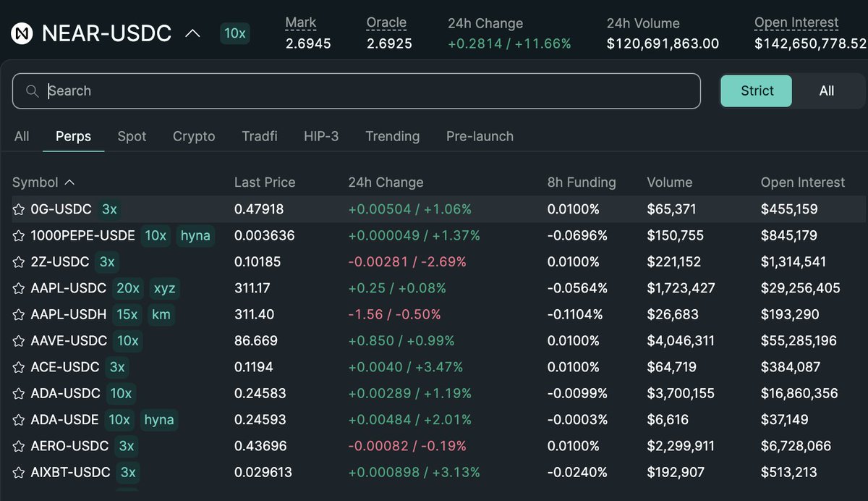Star the 1000PEPE-USDE row
The image size is (868, 501).
click(19, 235)
